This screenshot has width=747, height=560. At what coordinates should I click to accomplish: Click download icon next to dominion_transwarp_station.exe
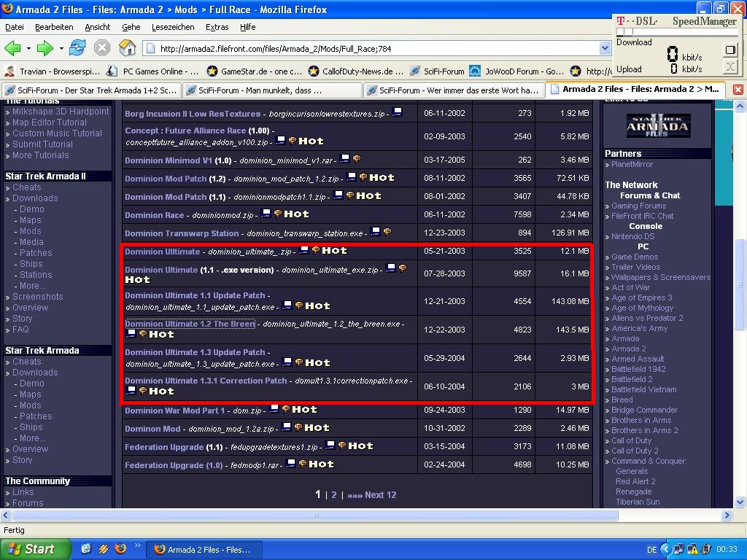(x=376, y=233)
